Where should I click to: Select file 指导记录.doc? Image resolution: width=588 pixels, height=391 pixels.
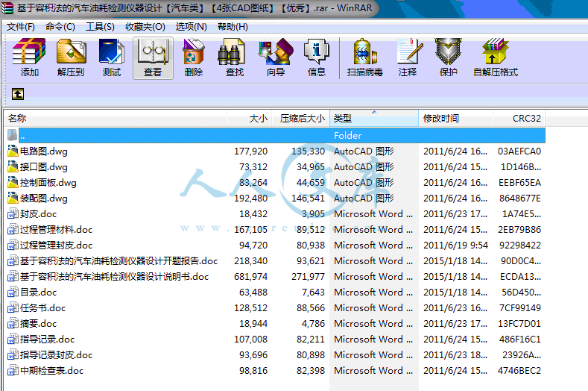pos(47,340)
